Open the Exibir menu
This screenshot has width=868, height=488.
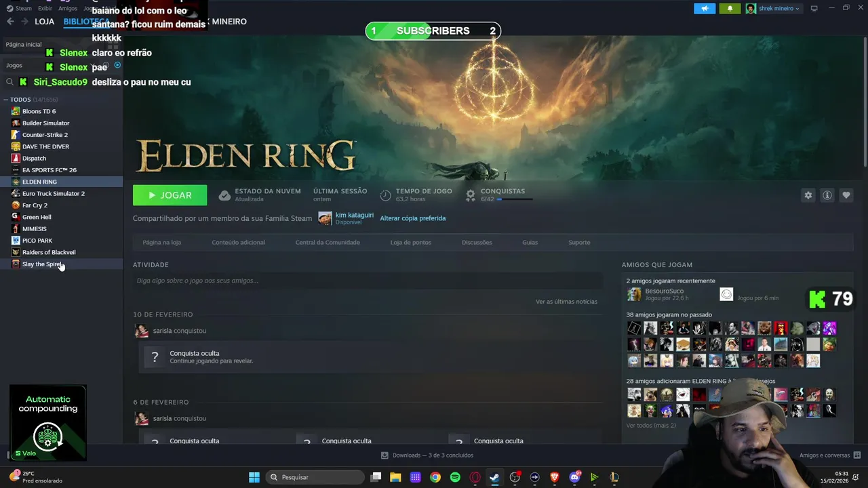[x=45, y=8]
